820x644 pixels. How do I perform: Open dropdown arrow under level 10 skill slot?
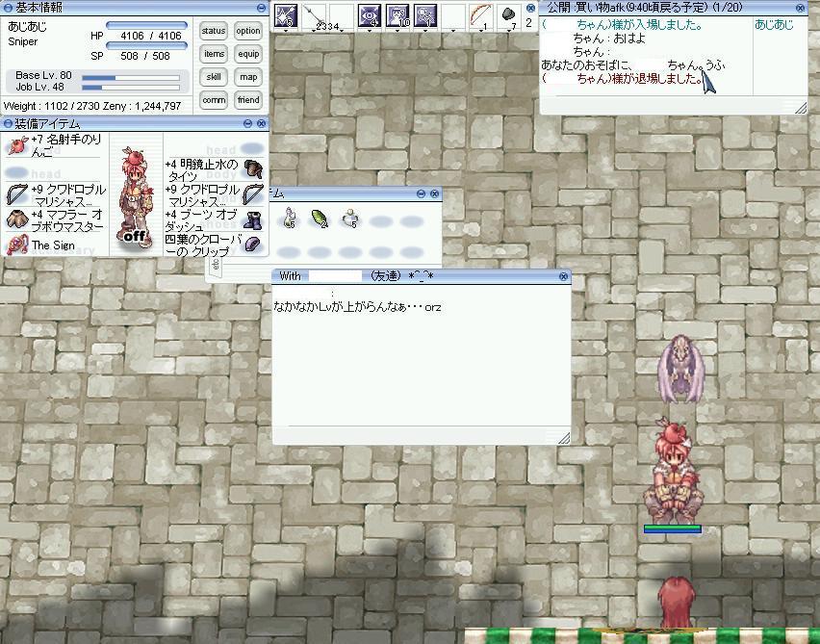click(x=397, y=31)
